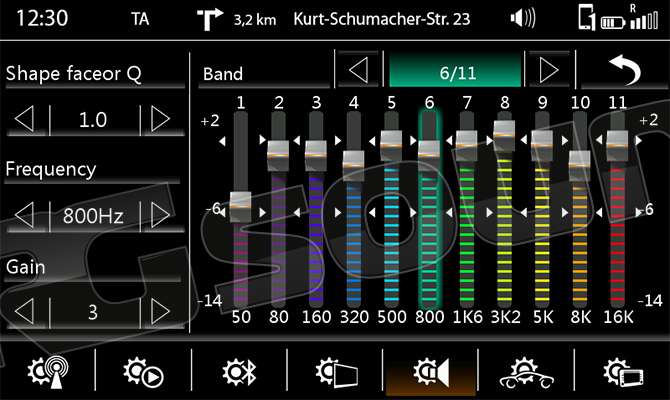Click the 3,2 km distance text
Viewport: 670px width, 400px height.
coord(255,20)
